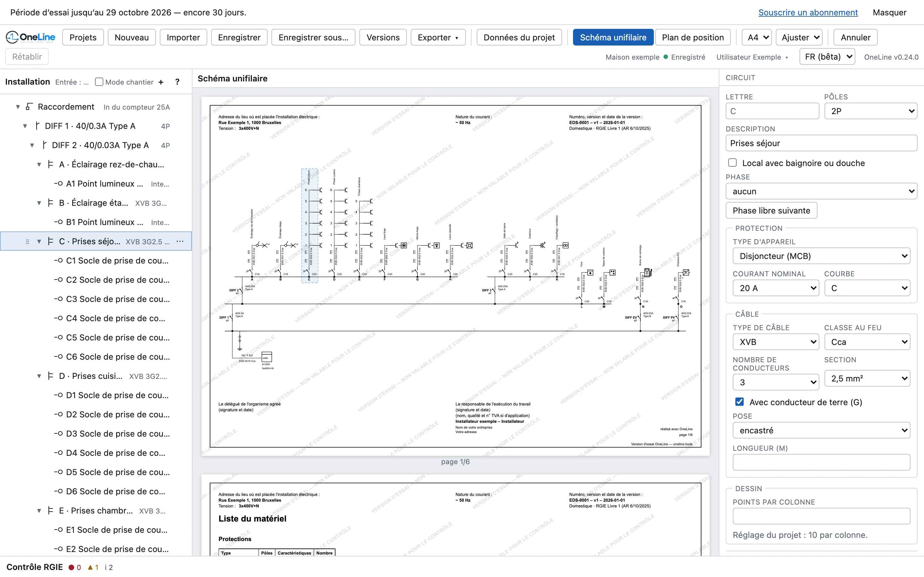Image resolution: width=924 pixels, height=577 pixels.
Task: Uncheck Avec conducteur de terre (G)
Action: point(740,402)
